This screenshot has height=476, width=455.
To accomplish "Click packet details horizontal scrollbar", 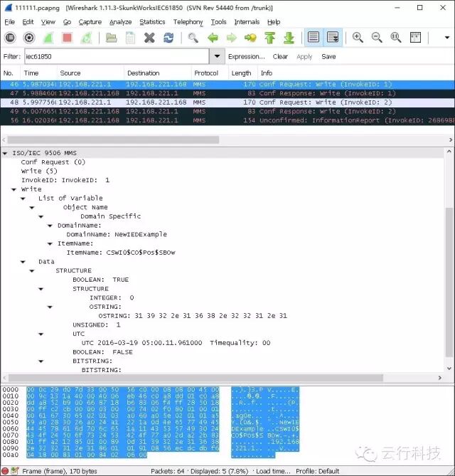I will [196, 378].
